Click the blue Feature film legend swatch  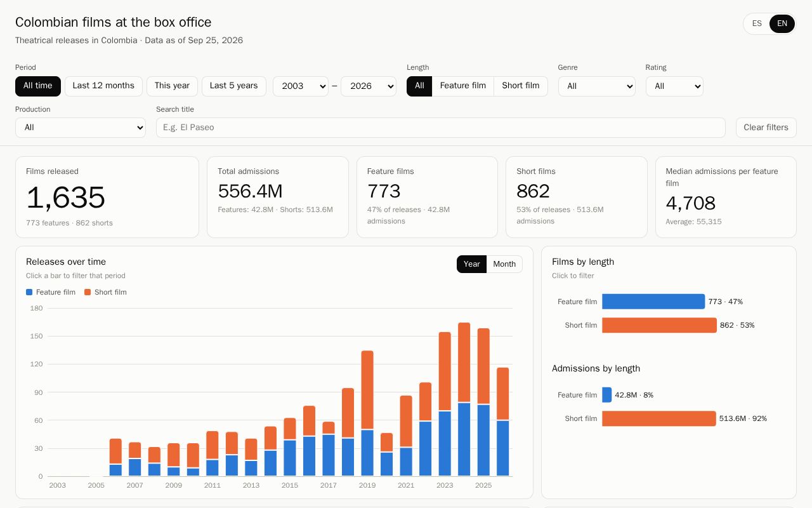[29, 292]
